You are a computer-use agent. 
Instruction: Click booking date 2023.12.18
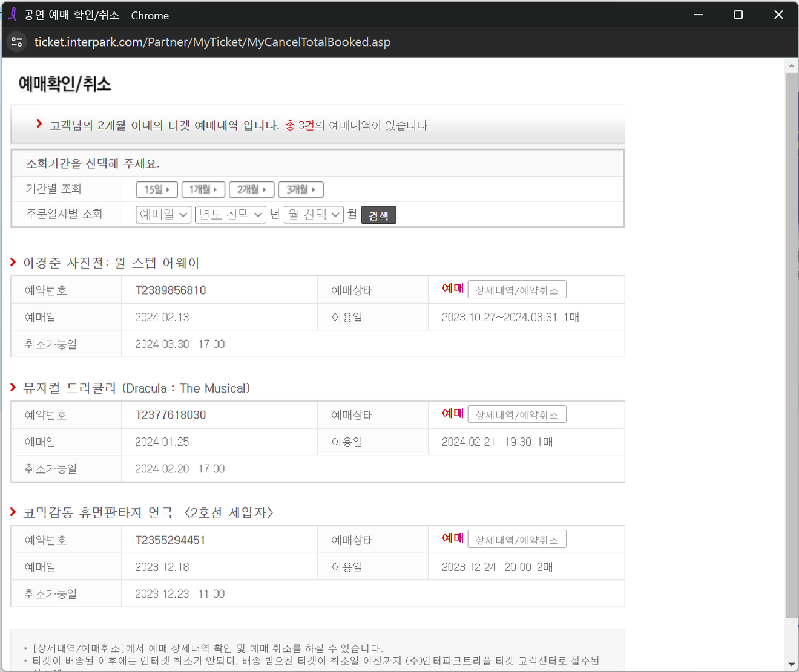click(x=162, y=567)
